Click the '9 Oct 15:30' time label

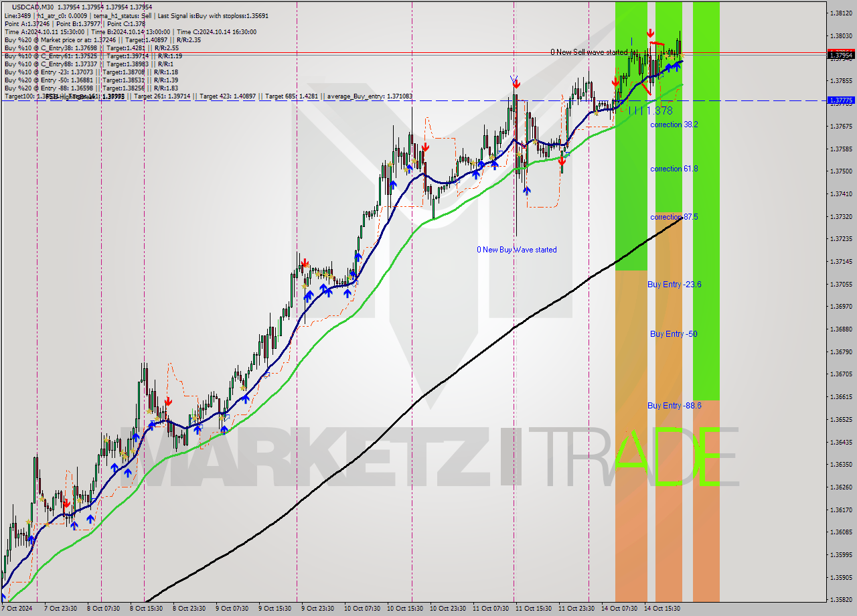(275, 609)
